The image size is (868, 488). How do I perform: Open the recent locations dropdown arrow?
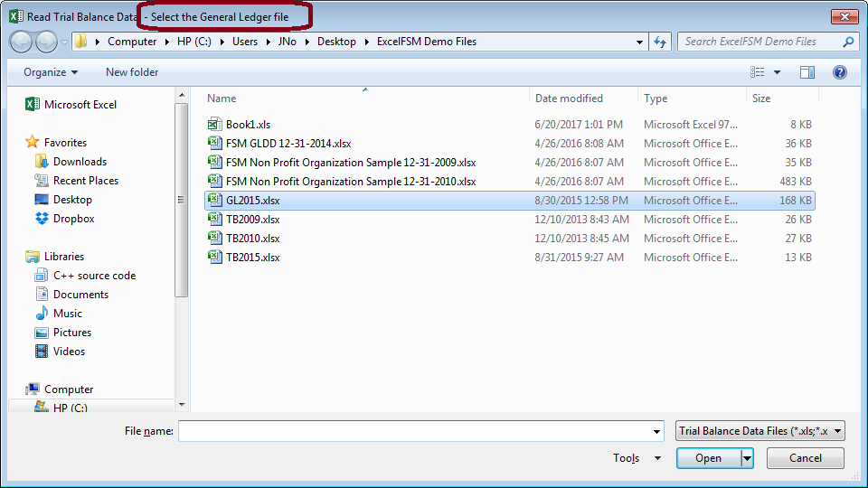pos(64,42)
